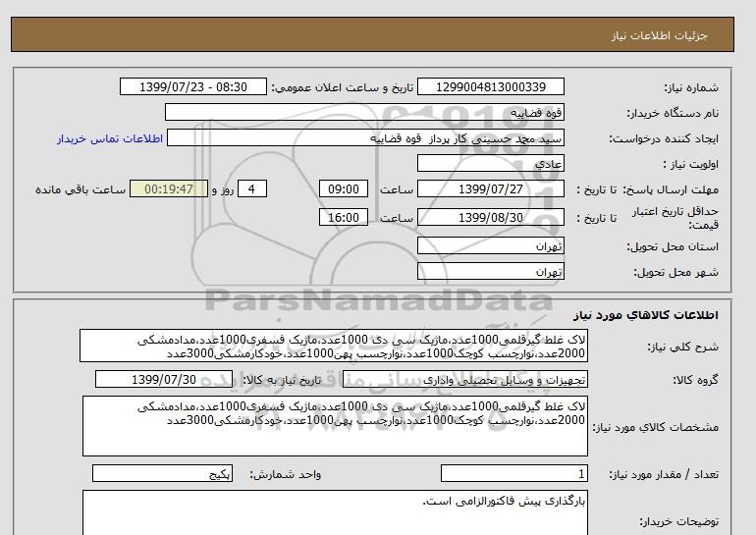Click the شرح کلی نیاز label
756x535 pixels.
tap(682, 347)
